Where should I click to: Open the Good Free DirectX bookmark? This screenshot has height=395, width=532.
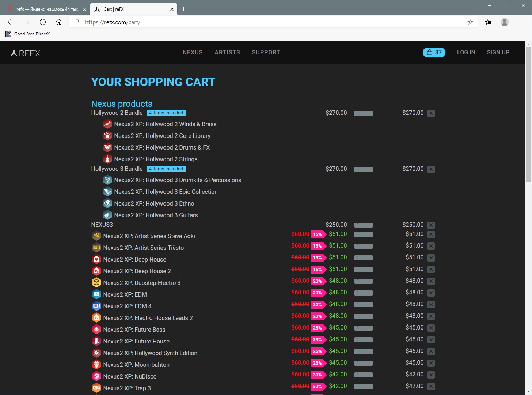(29, 34)
